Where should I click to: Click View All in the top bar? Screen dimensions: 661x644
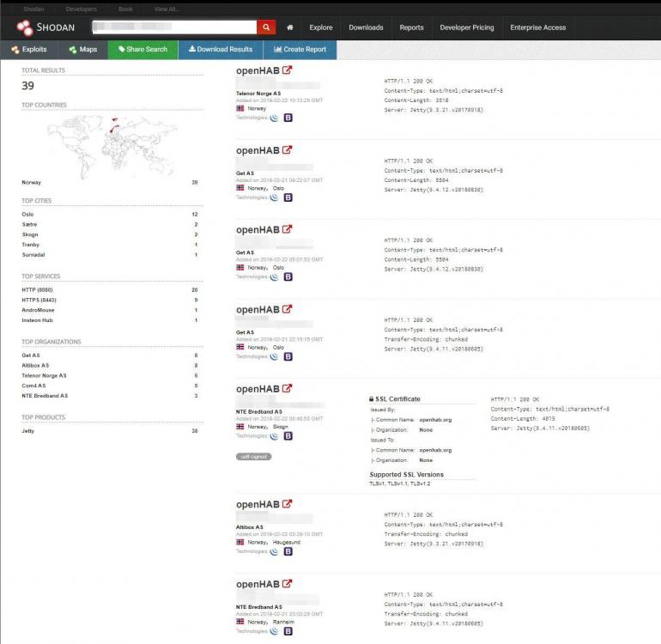pos(167,9)
